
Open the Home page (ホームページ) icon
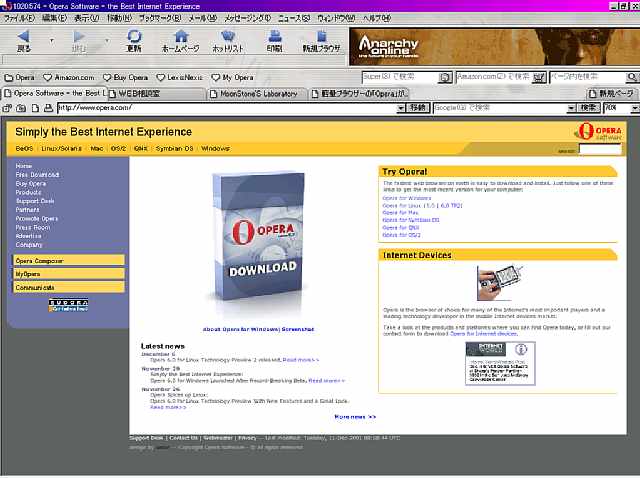tap(181, 36)
